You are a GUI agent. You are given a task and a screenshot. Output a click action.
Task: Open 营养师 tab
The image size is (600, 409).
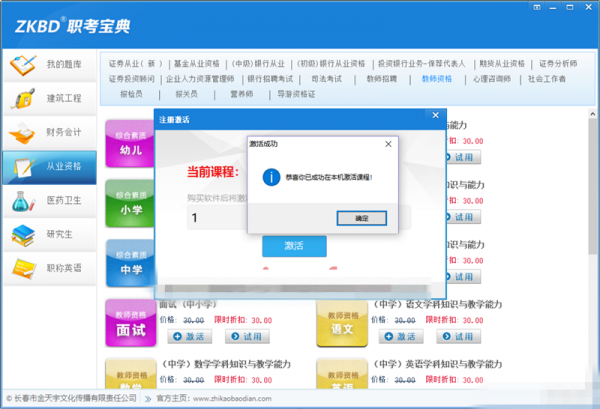coord(241,94)
